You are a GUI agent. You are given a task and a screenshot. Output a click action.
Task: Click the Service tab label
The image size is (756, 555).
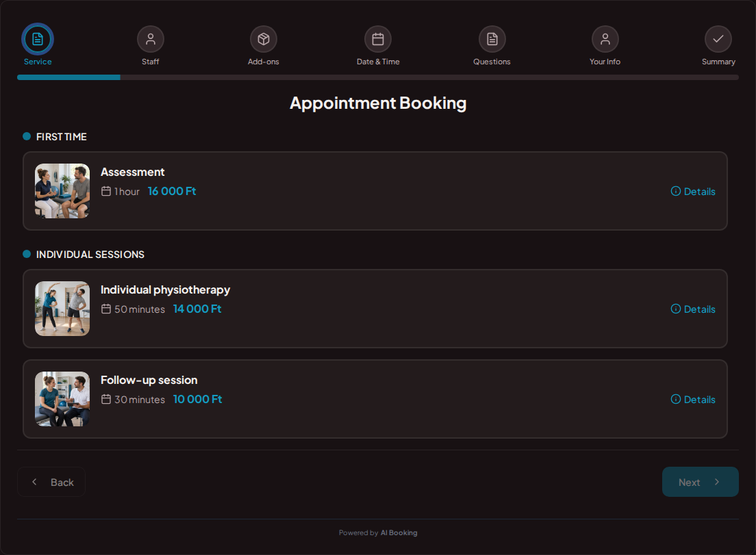pyautogui.click(x=38, y=62)
